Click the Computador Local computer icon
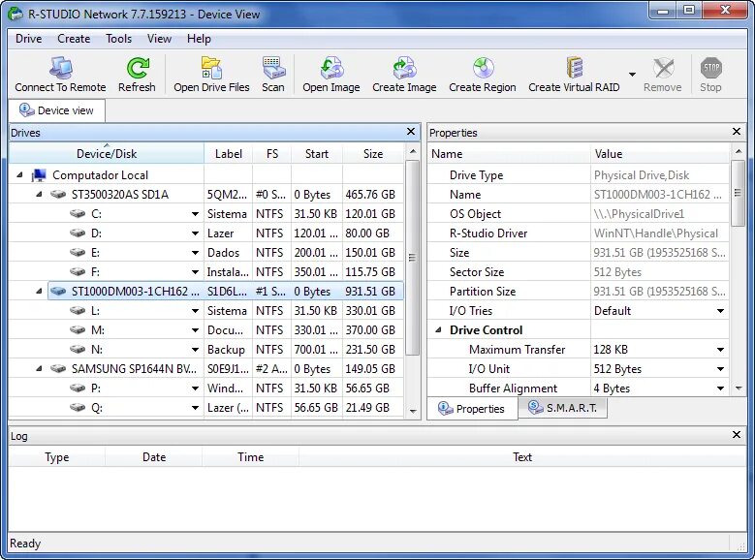755x560 pixels. coord(39,175)
